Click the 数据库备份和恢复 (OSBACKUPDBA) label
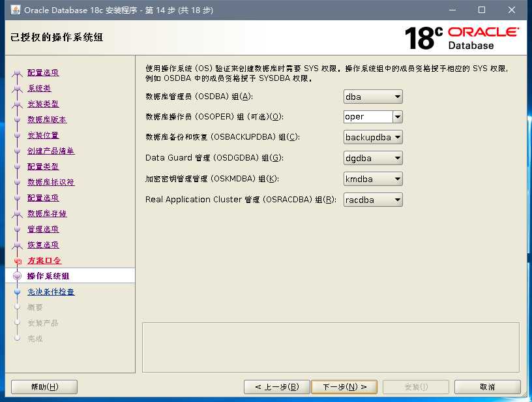532x402 pixels. [222, 137]
